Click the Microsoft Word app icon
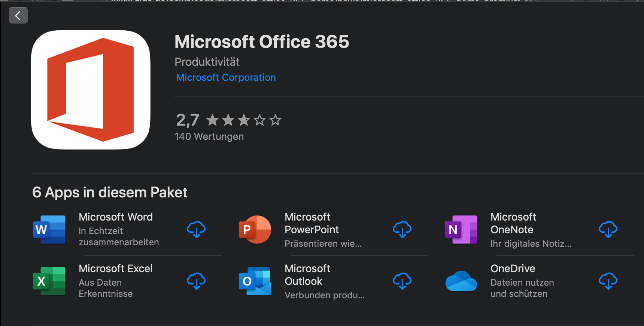 click(49, 230)
